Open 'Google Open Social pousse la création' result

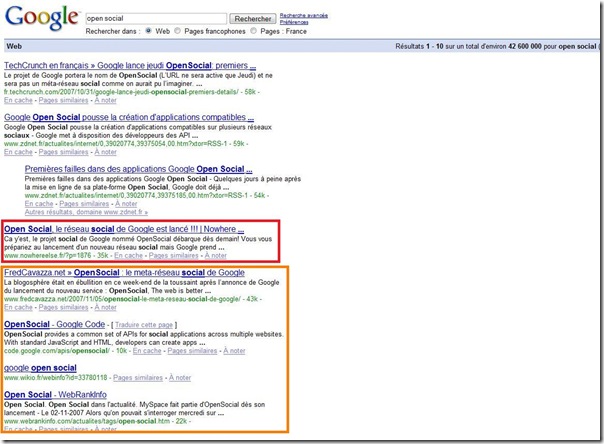point(129,117)
